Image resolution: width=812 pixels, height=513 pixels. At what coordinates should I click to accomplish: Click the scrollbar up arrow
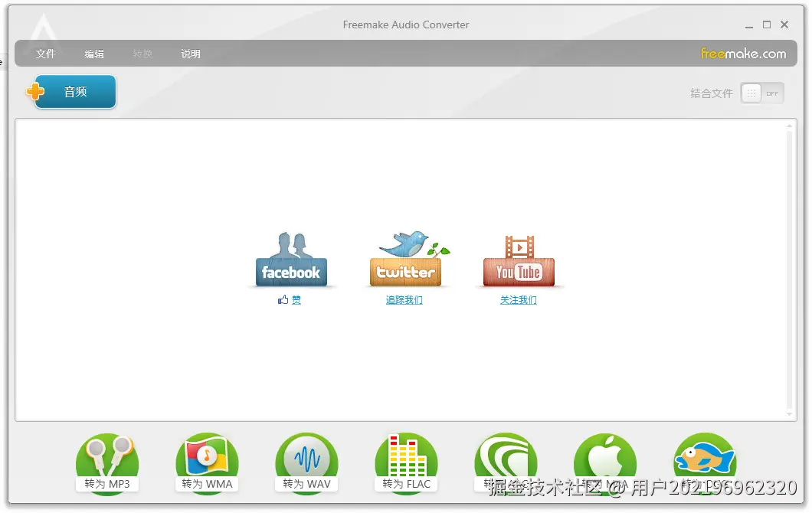click(x=789, y=126)
